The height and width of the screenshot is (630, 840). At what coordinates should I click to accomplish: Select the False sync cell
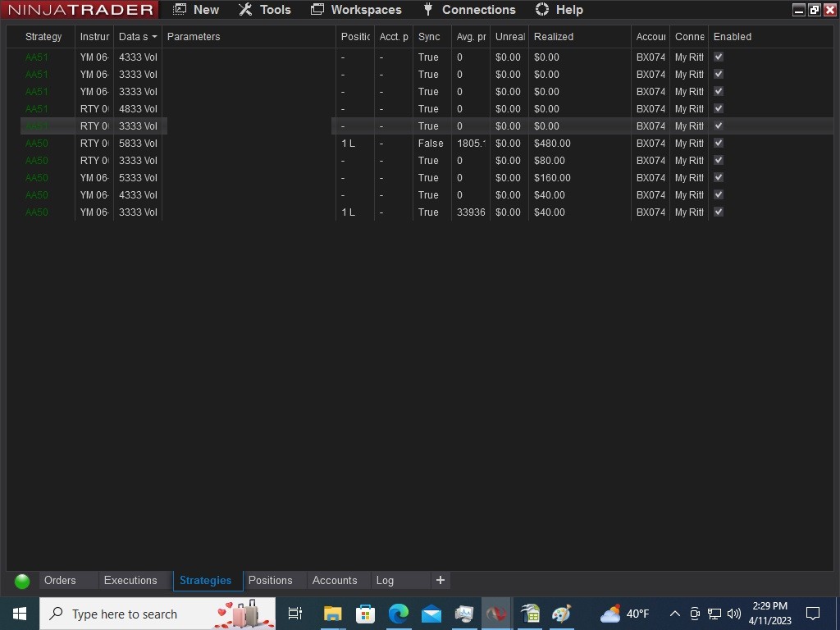pyautogui.click(x=430, y=144)
